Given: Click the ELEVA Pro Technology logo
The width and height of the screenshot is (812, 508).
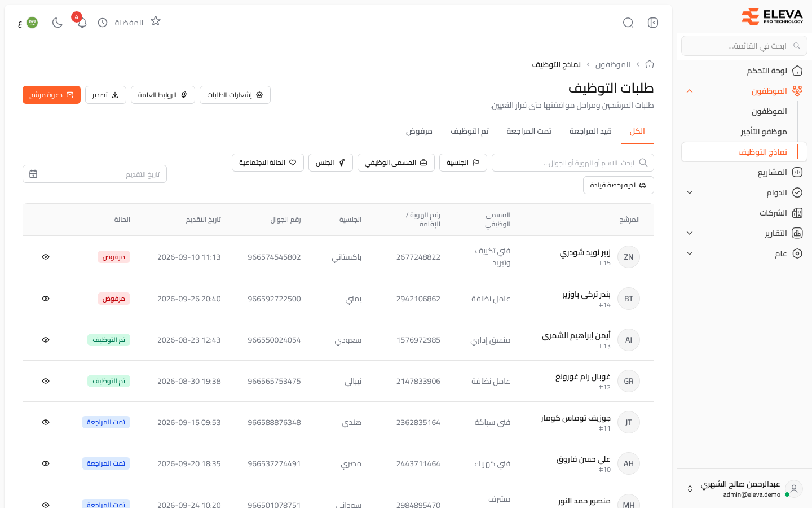Looking at the screenshot, I should (772, 17).
